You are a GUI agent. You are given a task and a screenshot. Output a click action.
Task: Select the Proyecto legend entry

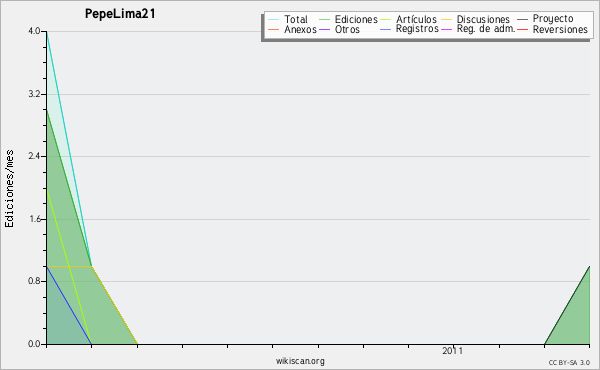click(x=553, y=19)
